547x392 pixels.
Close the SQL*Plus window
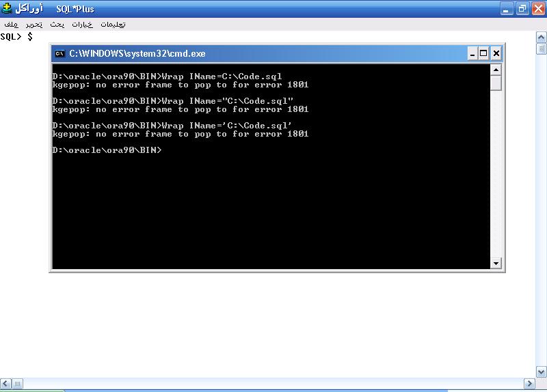pos(537,9)
